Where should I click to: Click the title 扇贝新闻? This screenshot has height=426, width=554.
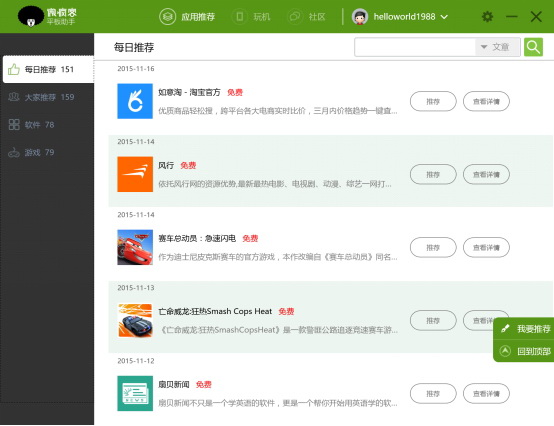pos(173,385)
